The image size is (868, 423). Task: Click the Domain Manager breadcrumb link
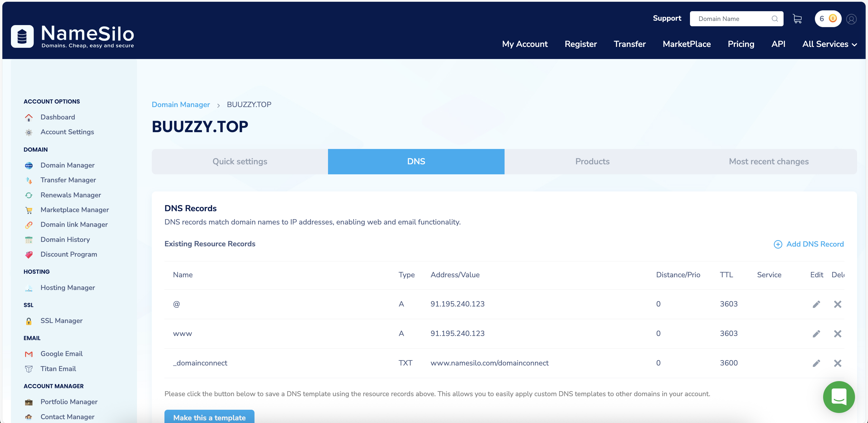click(181, 104)
